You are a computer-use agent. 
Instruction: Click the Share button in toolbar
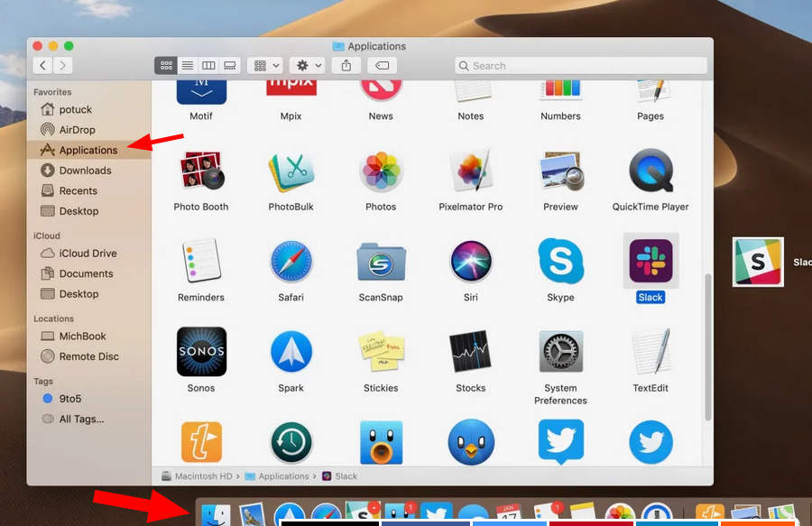pyautogui.click(x=346, y=66)
